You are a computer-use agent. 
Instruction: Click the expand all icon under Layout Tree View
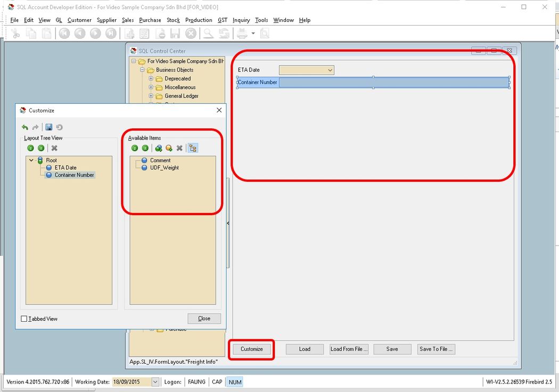(x=30, y=148)
